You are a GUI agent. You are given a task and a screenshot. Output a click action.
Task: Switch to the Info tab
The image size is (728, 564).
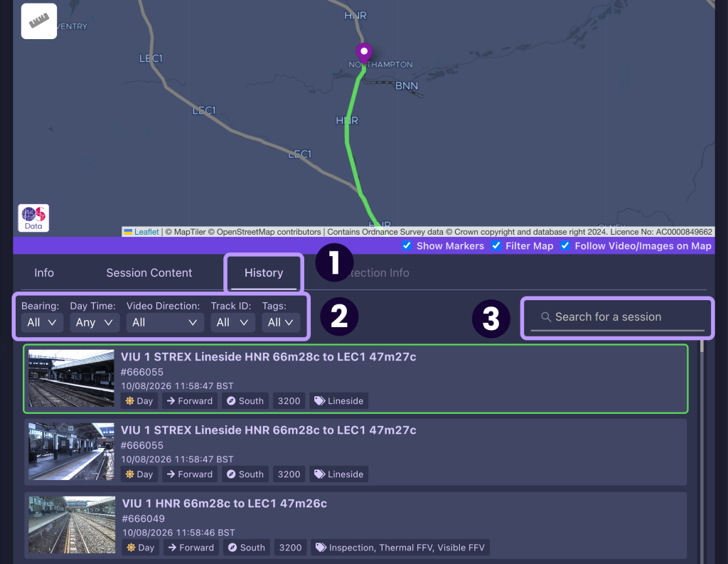pyautogui.click(x=44, y=272)
